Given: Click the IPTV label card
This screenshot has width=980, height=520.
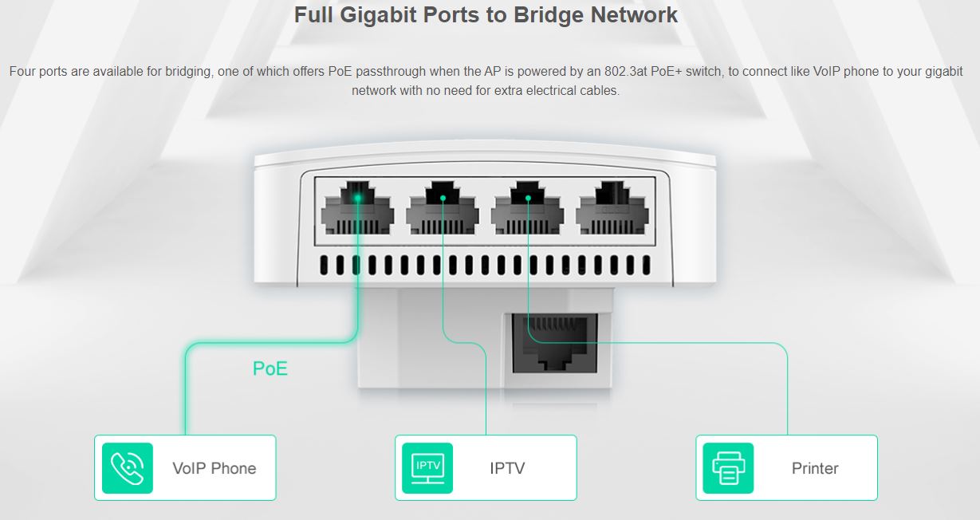Looking at the screenshot, I should point(486,468).
